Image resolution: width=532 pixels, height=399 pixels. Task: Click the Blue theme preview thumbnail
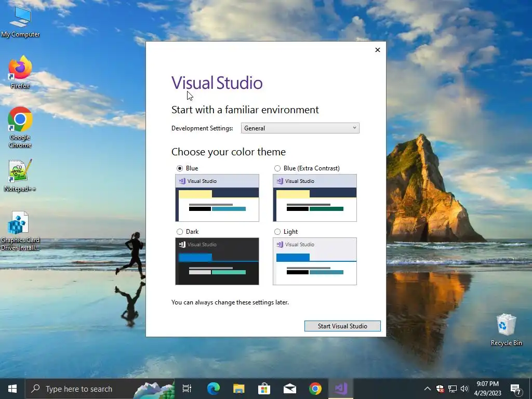tap(217, 198)
